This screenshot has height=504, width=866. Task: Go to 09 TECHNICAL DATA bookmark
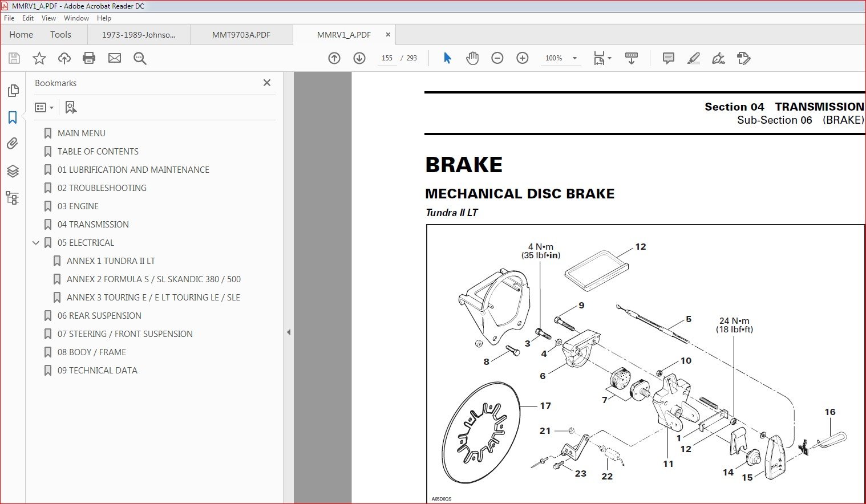pos(98,371)
